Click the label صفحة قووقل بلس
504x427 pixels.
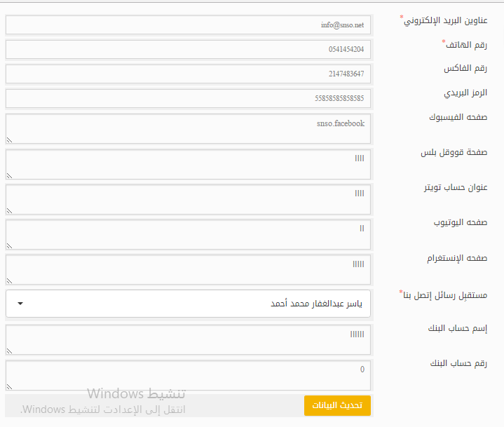pos(454,152)
